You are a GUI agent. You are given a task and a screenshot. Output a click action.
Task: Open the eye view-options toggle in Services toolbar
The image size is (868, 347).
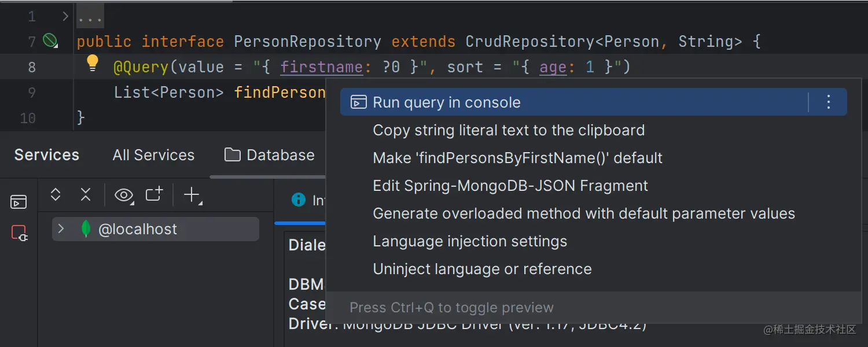(123, 195)
